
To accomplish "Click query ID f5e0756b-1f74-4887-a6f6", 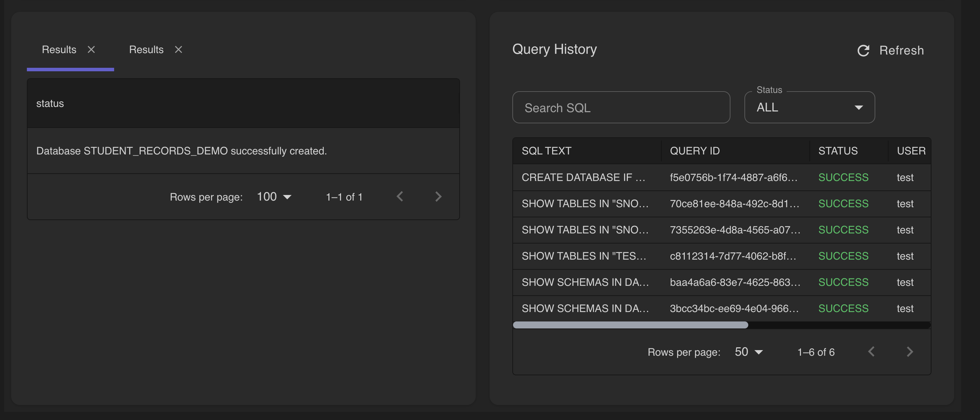I will tap(734, 178).
